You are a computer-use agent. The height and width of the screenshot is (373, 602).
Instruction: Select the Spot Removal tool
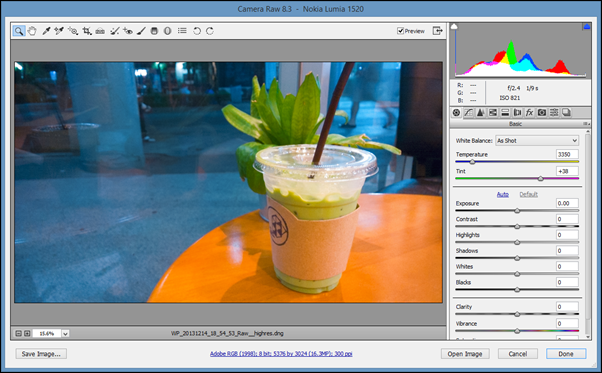click(x=114, y=31)
